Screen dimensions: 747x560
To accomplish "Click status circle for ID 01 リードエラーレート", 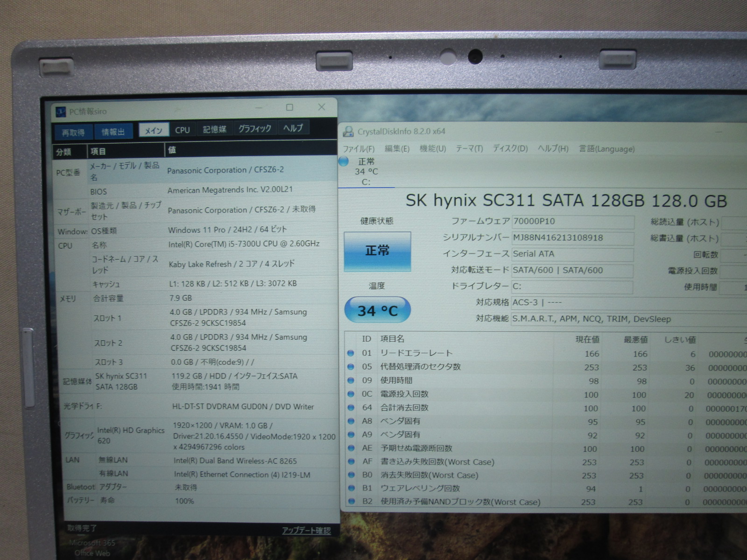I will [351, 353].
